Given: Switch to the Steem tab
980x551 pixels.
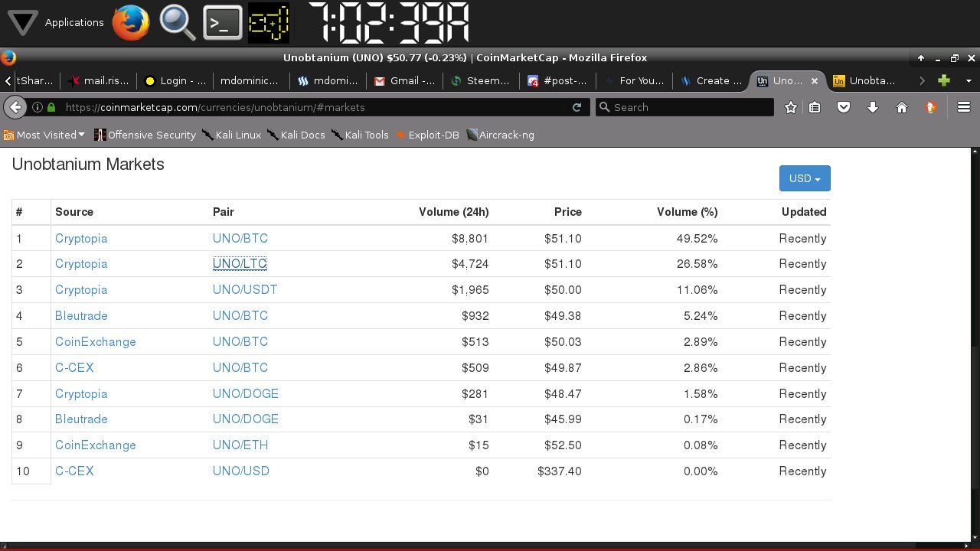Looking at the screenshot, I should pos(481,80).
